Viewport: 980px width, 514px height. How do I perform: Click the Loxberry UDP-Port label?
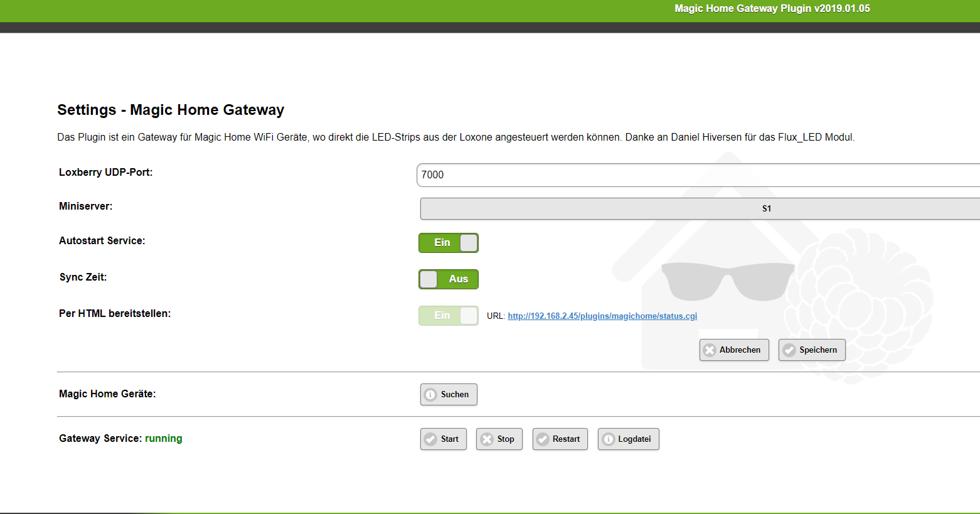coord(106,173)
